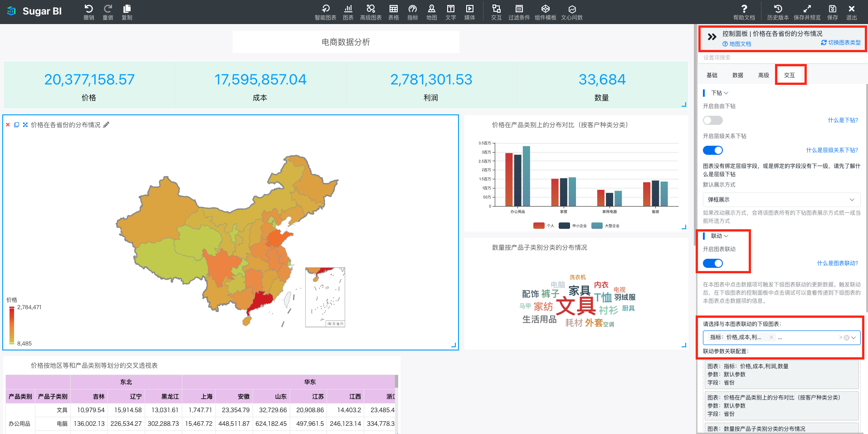Open the 帮助文档 help document icon
The image size is (868, 434).
[x=744, y=9]
